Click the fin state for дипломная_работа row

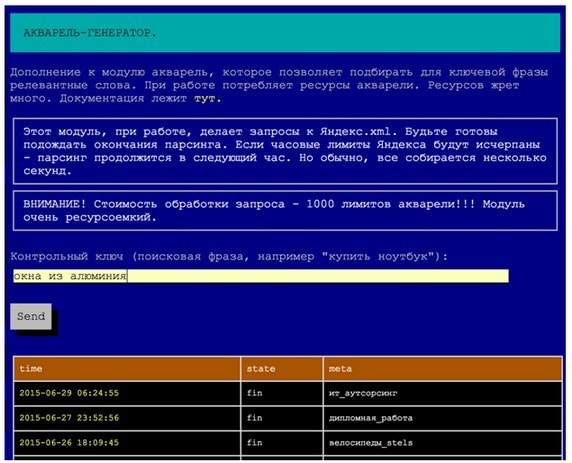point(254,418)
